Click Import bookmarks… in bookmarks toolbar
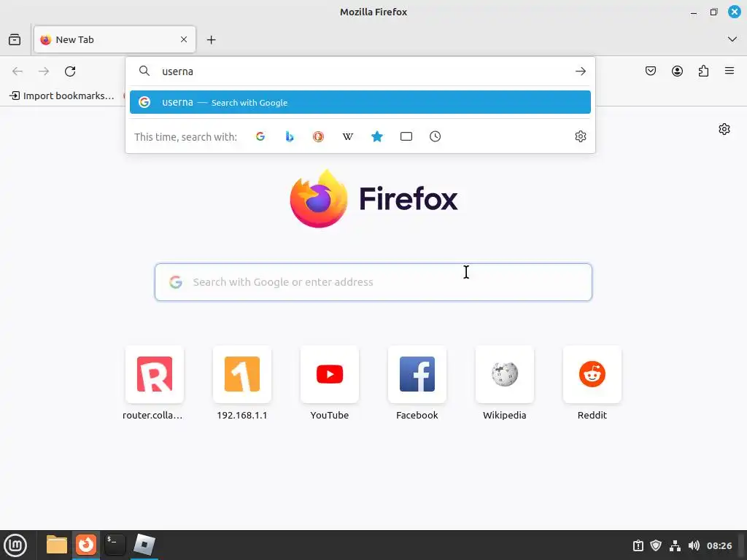 62,96
